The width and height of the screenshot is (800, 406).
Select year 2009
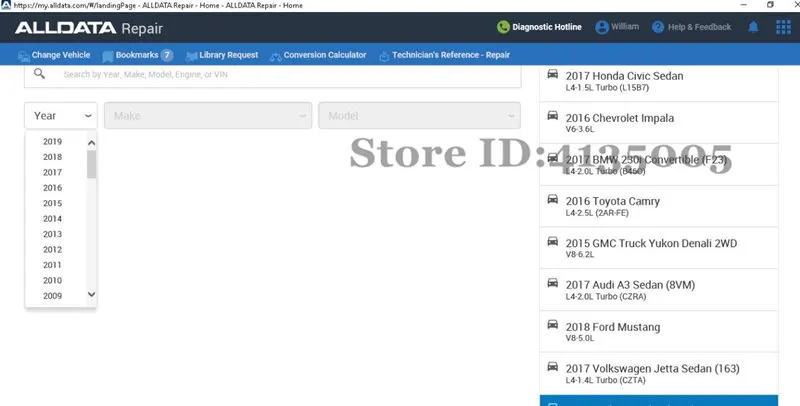53,296
